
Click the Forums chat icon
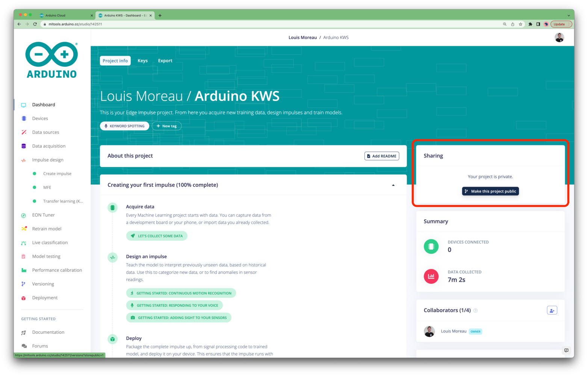[x=24, y=346]
